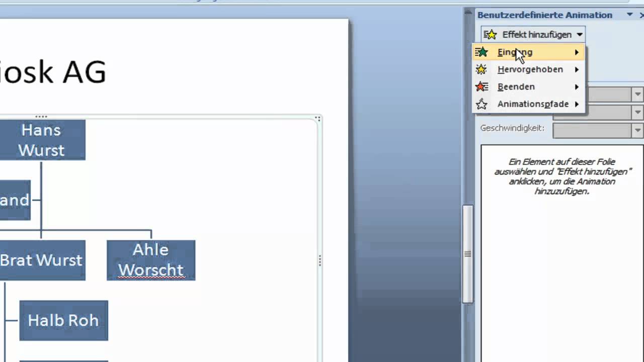The image size is (644, 362).
Task: Click the slide vertical scrollbar thumb
Action: click(x=467, y=253)
